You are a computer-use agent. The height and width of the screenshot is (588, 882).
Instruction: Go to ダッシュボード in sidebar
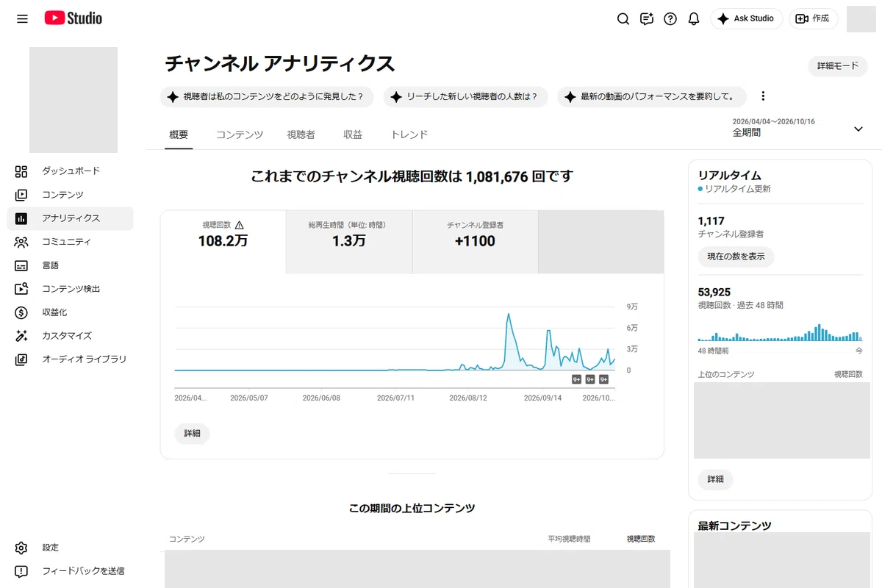(71, 171)
